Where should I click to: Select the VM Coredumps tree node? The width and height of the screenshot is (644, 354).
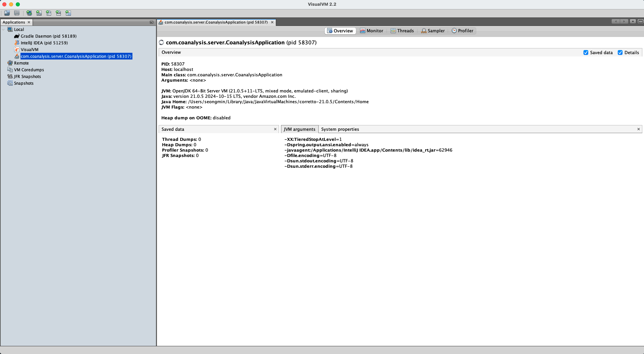(x=29, y=70)
